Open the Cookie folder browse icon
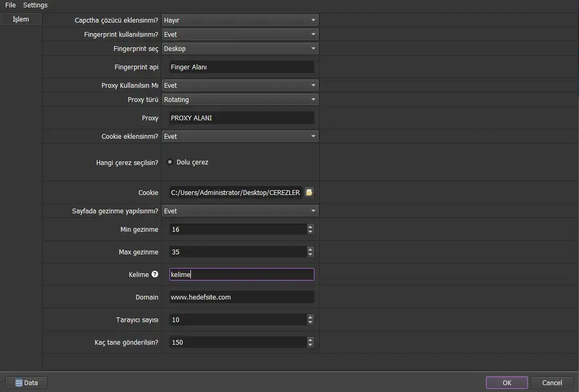 (x=309, y=193)
